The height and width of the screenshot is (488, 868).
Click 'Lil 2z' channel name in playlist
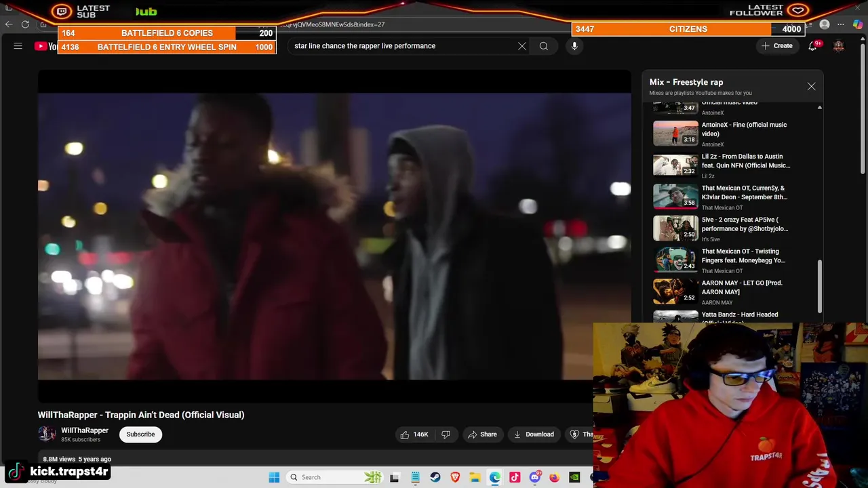coord(708,176)
